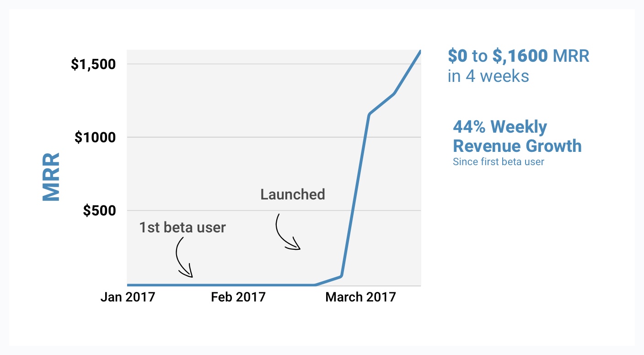Click the Since first beta user caption

point(499,161)
